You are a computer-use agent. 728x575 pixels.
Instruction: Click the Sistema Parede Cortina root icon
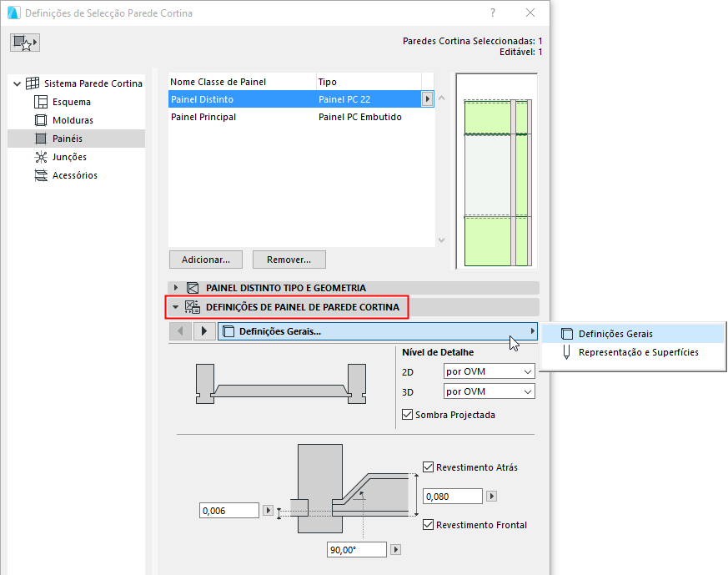31,83
